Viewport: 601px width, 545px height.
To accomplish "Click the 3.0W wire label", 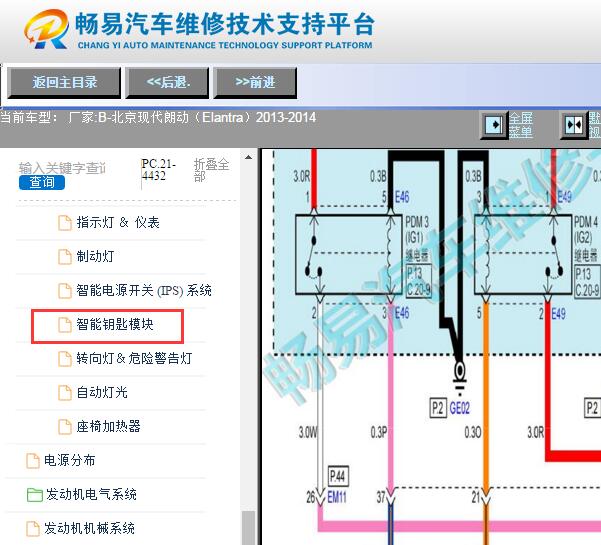I will point(307,432).
